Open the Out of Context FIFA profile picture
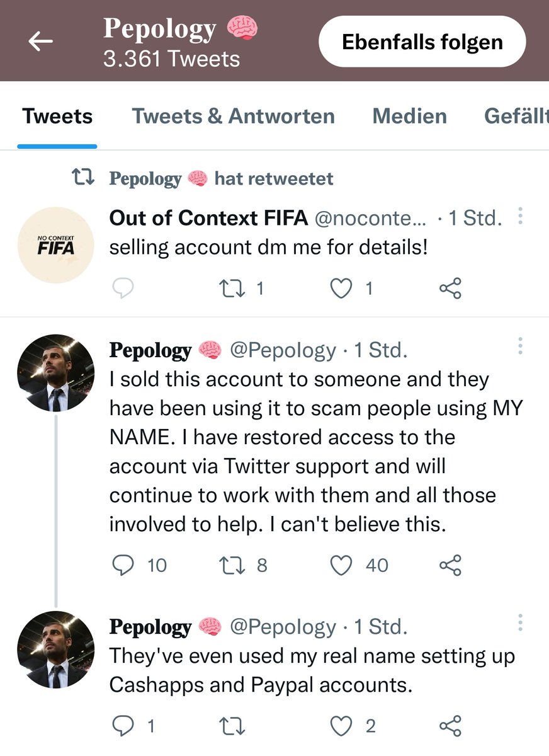Screen dimensions: 549x756 pos(55,245)
